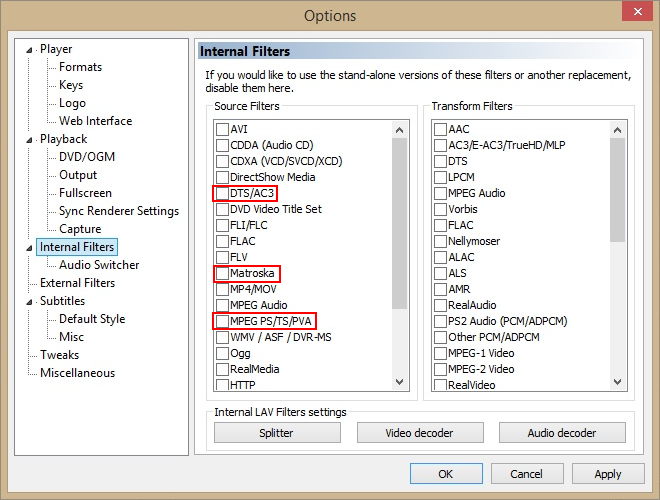
Task: Tick the MPEG PS/TS/PVA checkbox
Action: click(222, 321)
